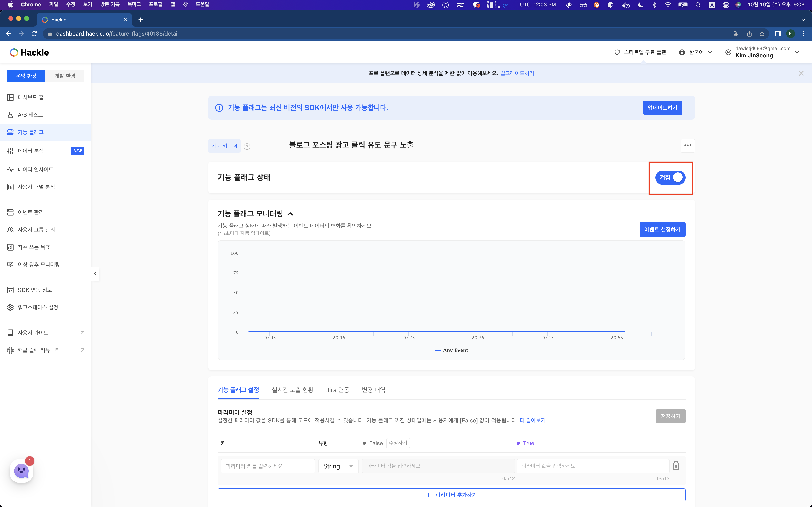This screenshot has width=812, height=507.
Task: Open the 변경 내역 tab
Action: click(x=373, y=390)
